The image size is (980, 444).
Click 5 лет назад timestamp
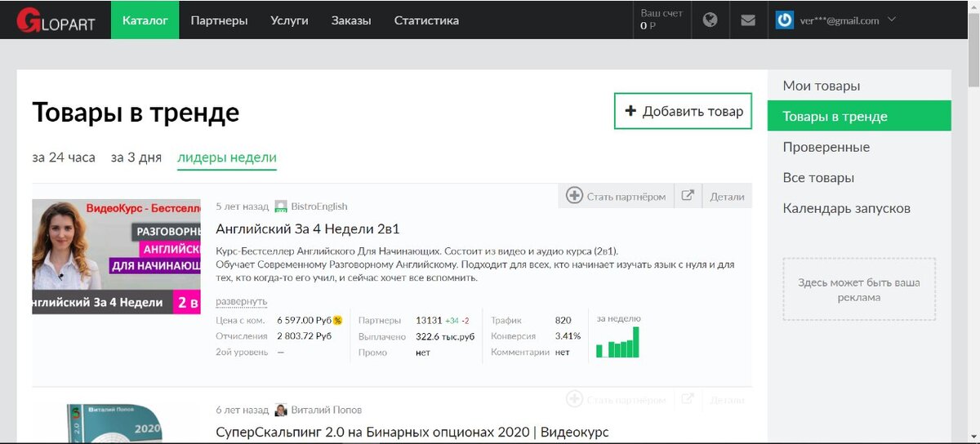[242, 206]
